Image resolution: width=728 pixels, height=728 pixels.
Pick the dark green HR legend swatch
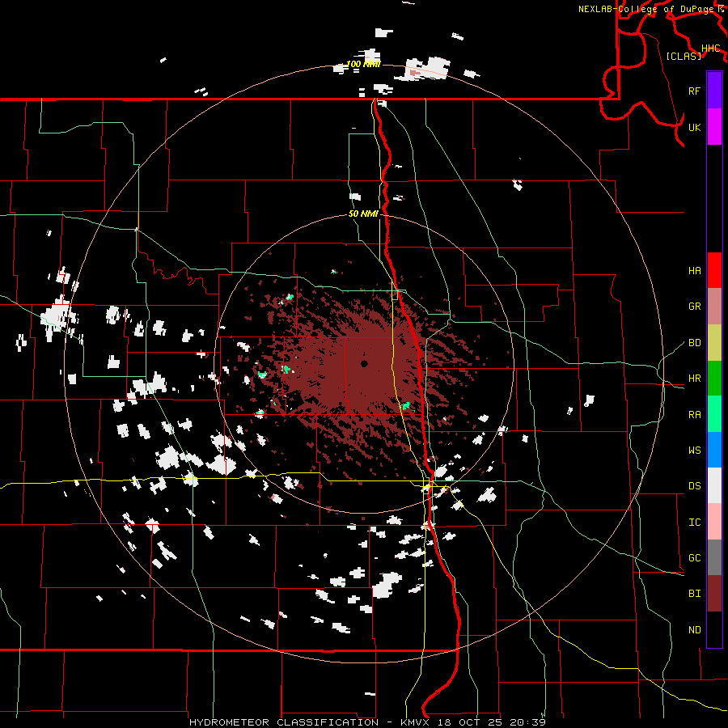click(714, 379)
